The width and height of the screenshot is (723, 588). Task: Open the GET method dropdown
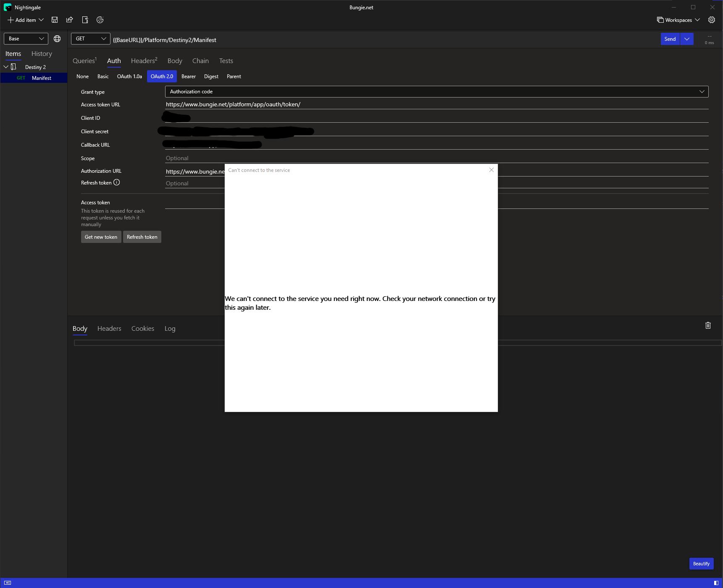[x=91, y=39]
